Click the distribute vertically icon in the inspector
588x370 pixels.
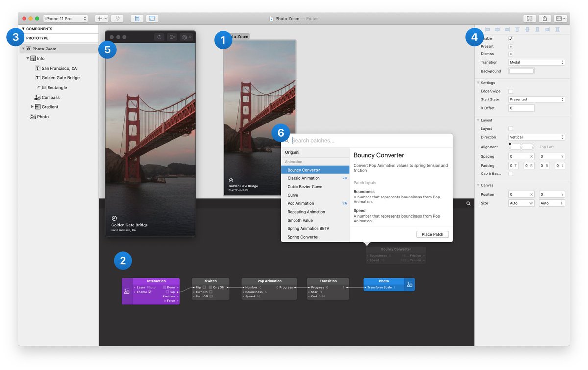click(x=558, y=29)
